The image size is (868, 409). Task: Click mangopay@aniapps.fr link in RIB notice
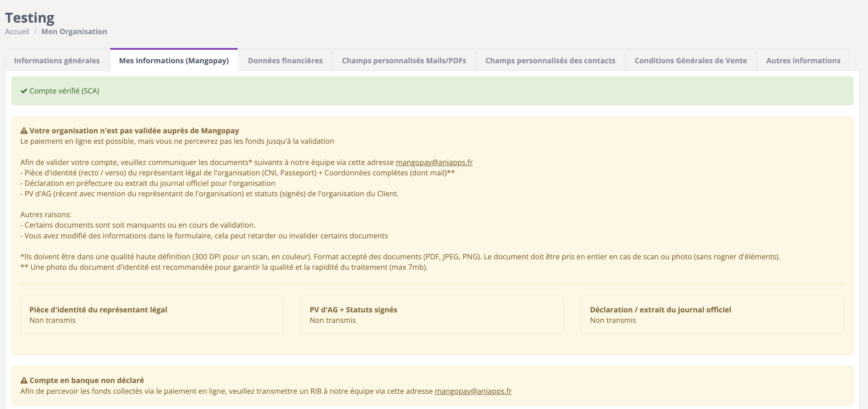point(473,391)
